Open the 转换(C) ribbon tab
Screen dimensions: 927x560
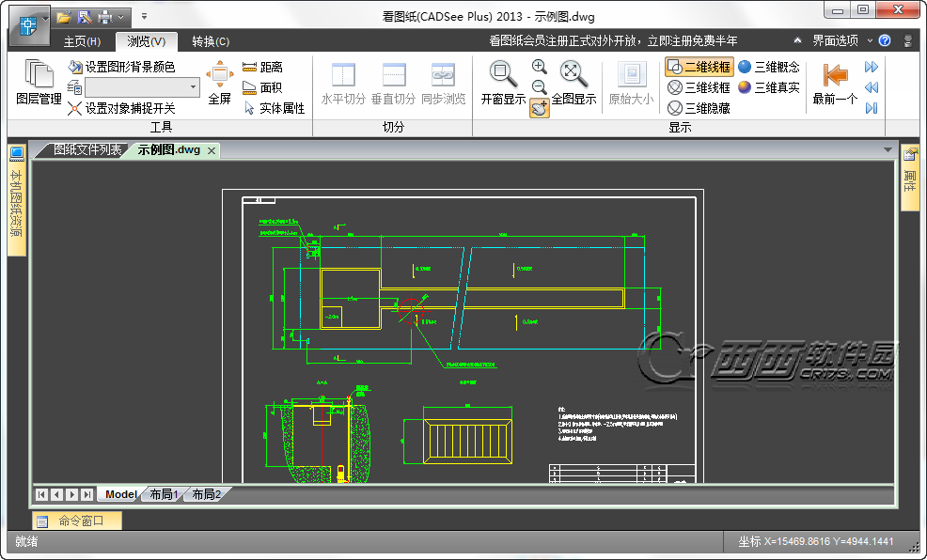point(211,41)
